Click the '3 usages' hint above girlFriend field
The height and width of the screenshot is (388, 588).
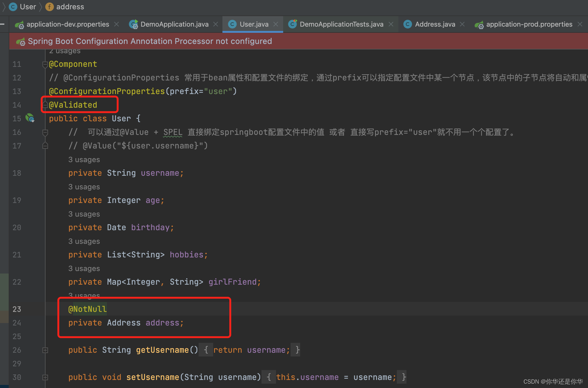coord(84,269)
